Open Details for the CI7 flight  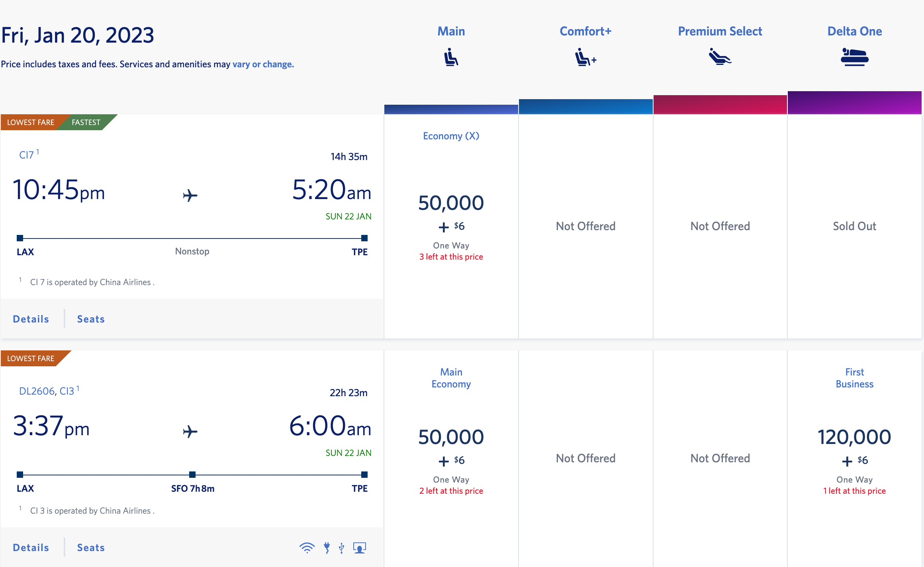[x=30, y=319]
